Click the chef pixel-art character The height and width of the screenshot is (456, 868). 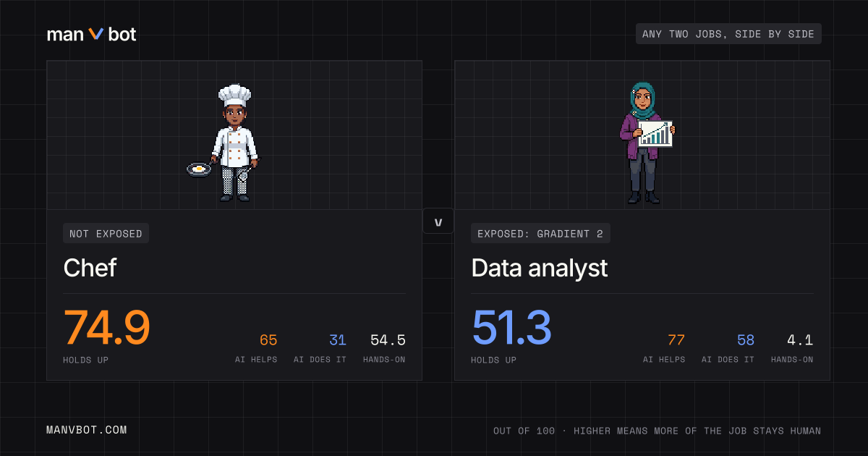coord(223,143)
